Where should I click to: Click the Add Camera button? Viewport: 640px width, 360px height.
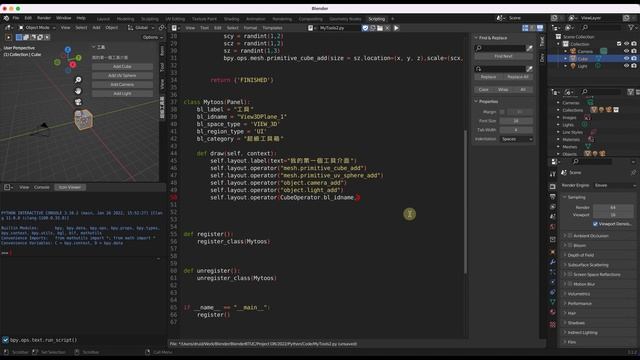122,84
